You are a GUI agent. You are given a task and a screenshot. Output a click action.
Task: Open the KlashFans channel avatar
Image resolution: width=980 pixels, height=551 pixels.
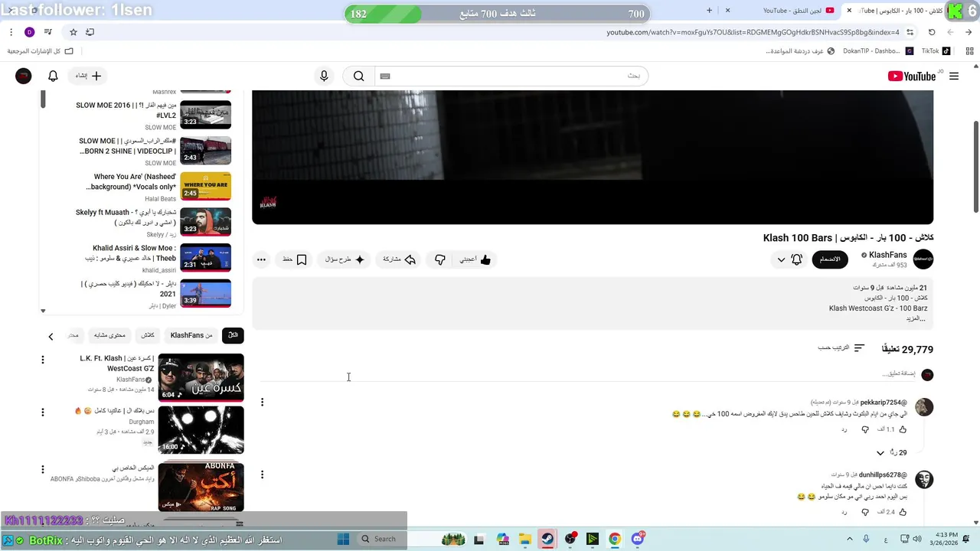pos(923,259)
